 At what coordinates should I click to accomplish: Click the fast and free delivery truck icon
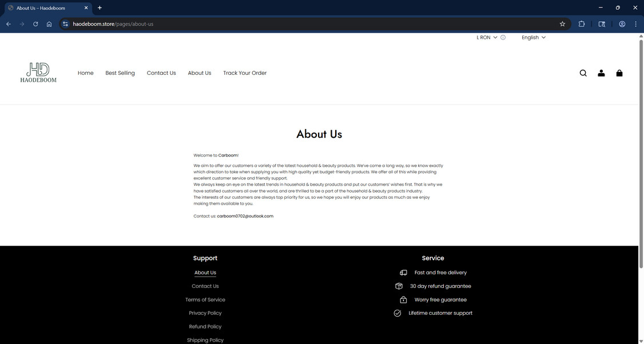point(403,273)
